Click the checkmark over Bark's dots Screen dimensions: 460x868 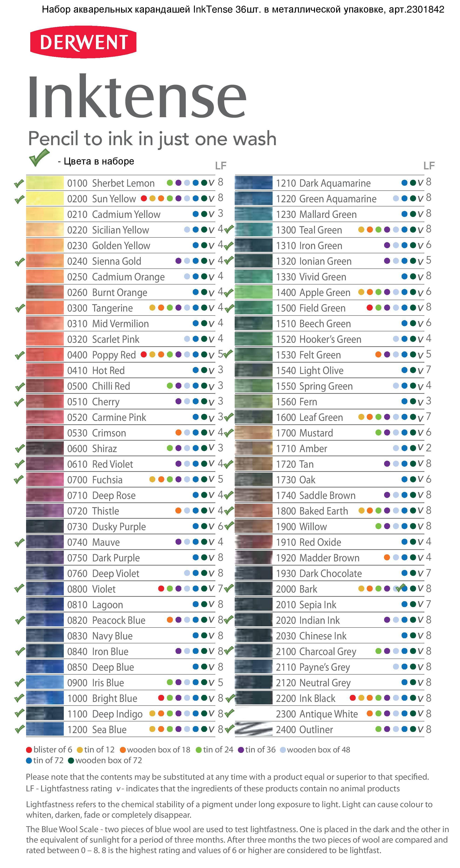point(400,588)
